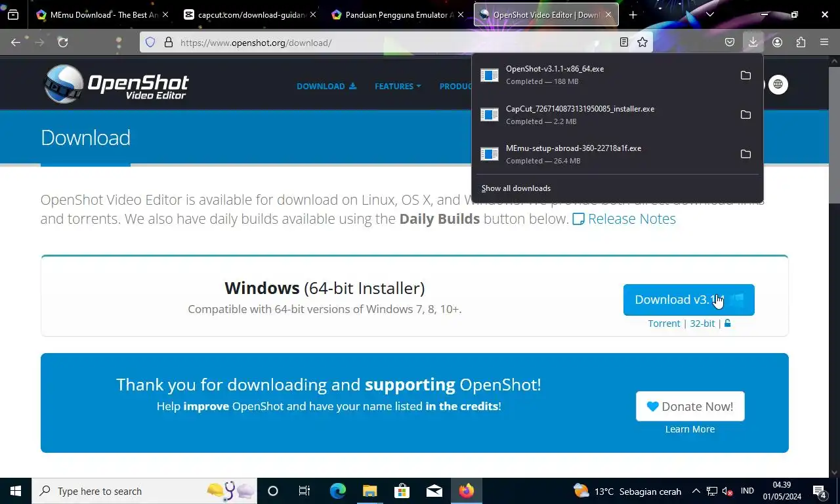This screenshot has width=840, height=504.
Task: Click Learn More under donate button
Action: pos(690,429)
